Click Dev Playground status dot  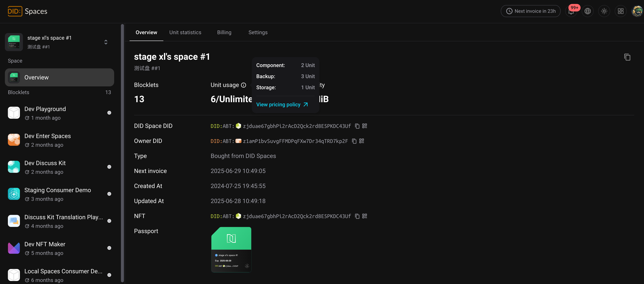pos(109,113)
